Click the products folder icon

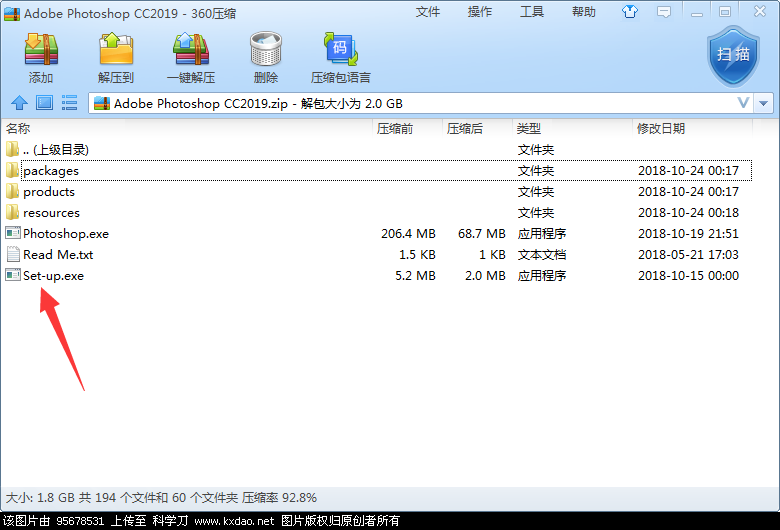tap(12, 192)
